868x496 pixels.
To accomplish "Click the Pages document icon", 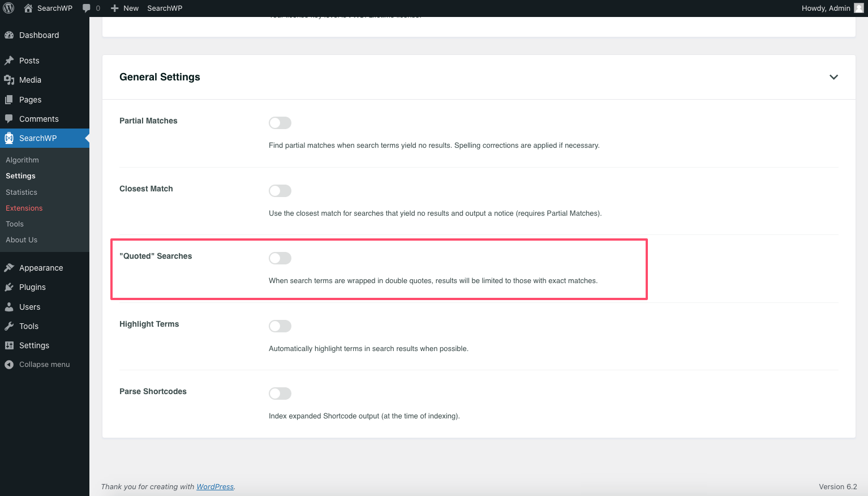I will click(x=9, y=100).
